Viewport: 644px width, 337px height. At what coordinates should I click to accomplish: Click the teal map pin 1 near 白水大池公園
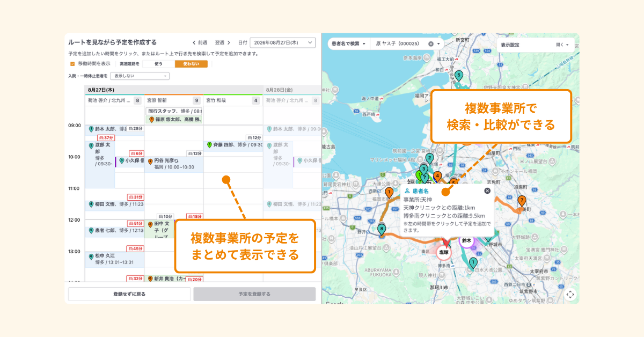pyautogui.click(x=473, y=262)
